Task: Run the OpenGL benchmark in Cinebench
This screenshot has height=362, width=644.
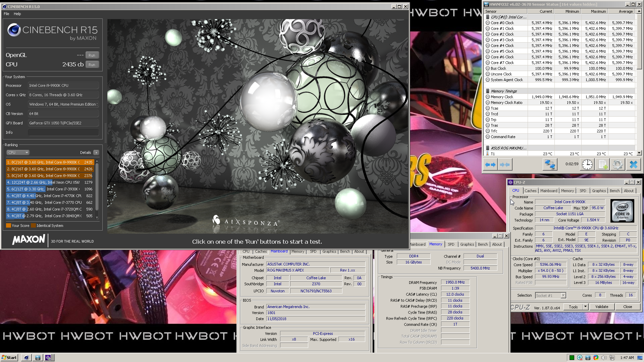Action: [92, 55]
